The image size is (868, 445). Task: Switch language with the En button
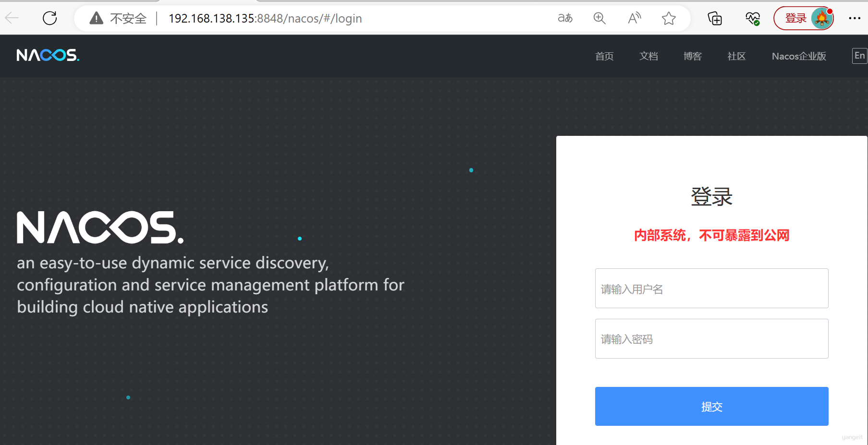(859, 56)
